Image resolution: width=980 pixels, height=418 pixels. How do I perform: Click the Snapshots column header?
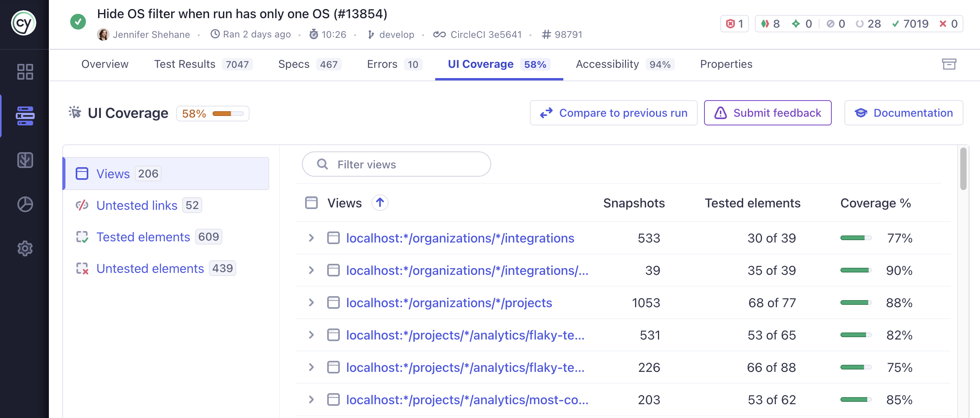[634, 203]
